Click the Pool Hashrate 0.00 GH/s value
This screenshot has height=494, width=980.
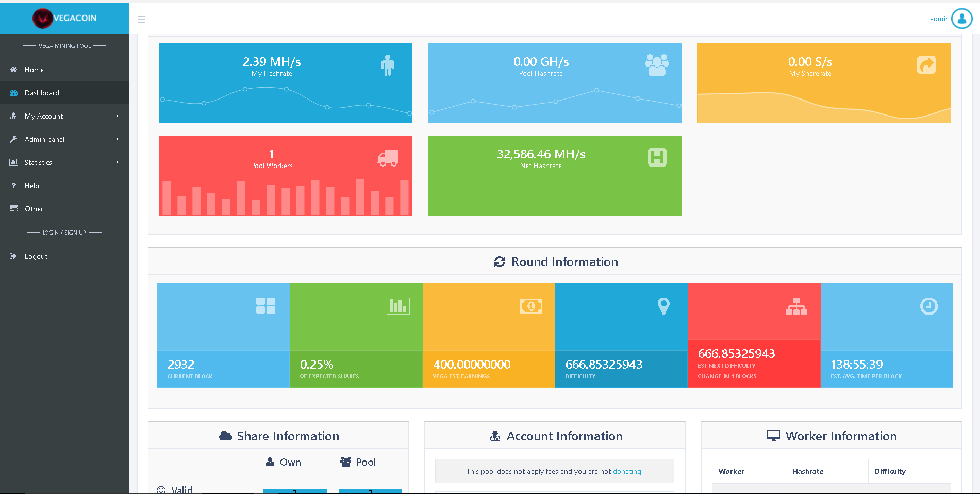[x=541, y=62]
